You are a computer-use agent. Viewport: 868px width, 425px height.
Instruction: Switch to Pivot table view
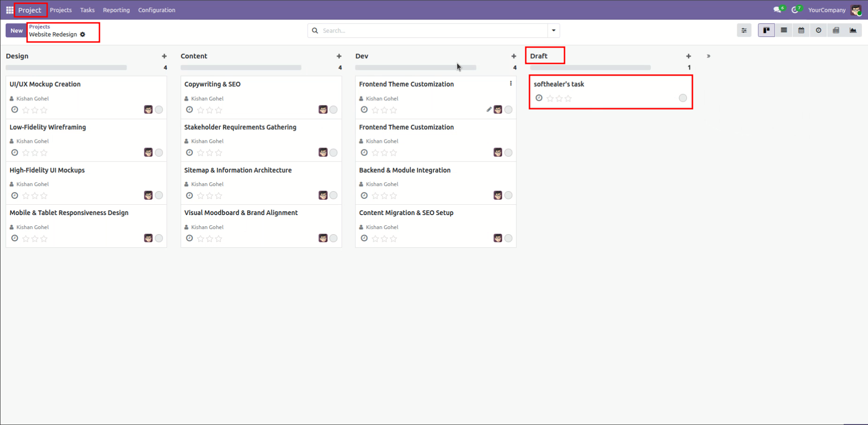836,30
